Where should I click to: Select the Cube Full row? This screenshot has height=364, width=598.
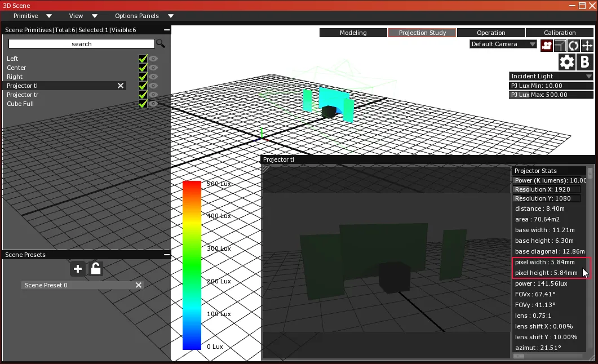coord(64,104)
